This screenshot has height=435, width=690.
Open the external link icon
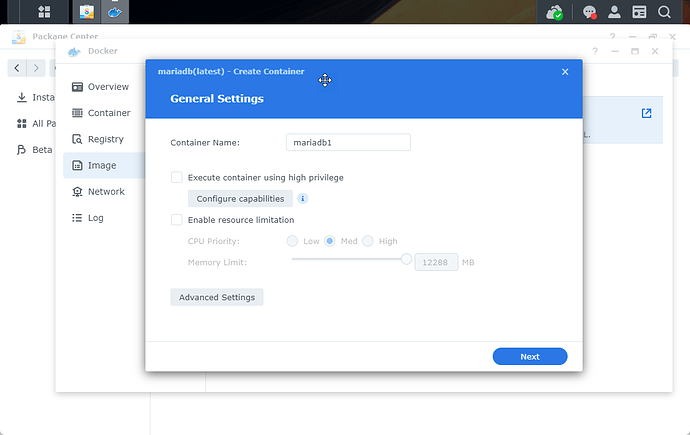[646, 114]
